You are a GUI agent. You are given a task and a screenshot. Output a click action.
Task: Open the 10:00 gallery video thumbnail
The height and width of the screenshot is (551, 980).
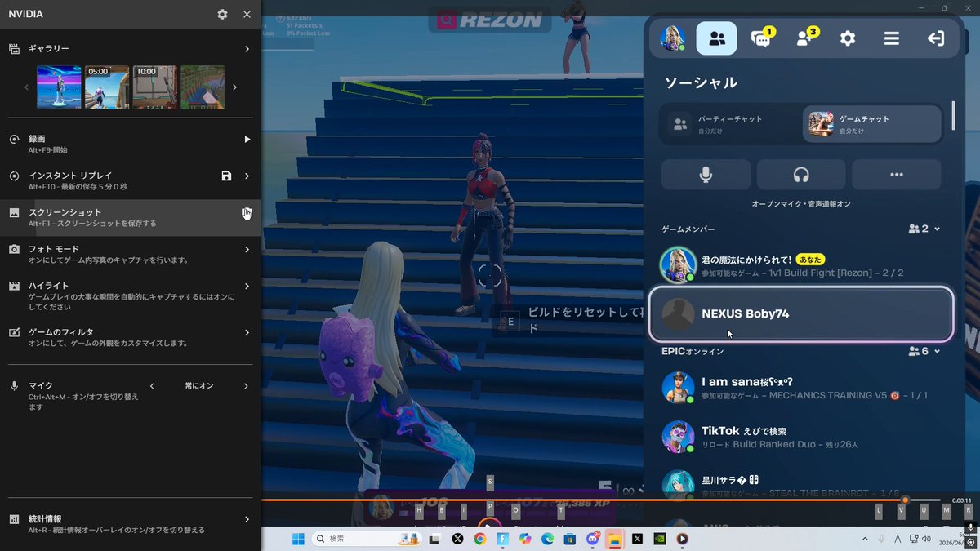(155, 87)
